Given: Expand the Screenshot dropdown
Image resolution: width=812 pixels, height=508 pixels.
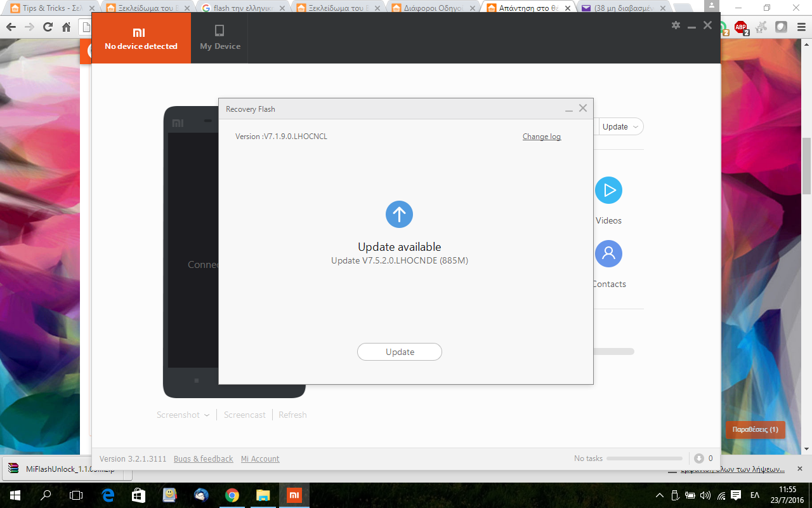Looking at the screenshot, I should (183, 415).
